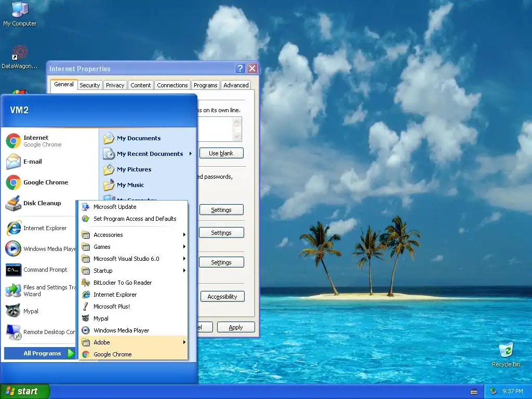This screenshot has width=532, height=399.
Task: Click the system tray security icon
Action: tap(494, 391)
